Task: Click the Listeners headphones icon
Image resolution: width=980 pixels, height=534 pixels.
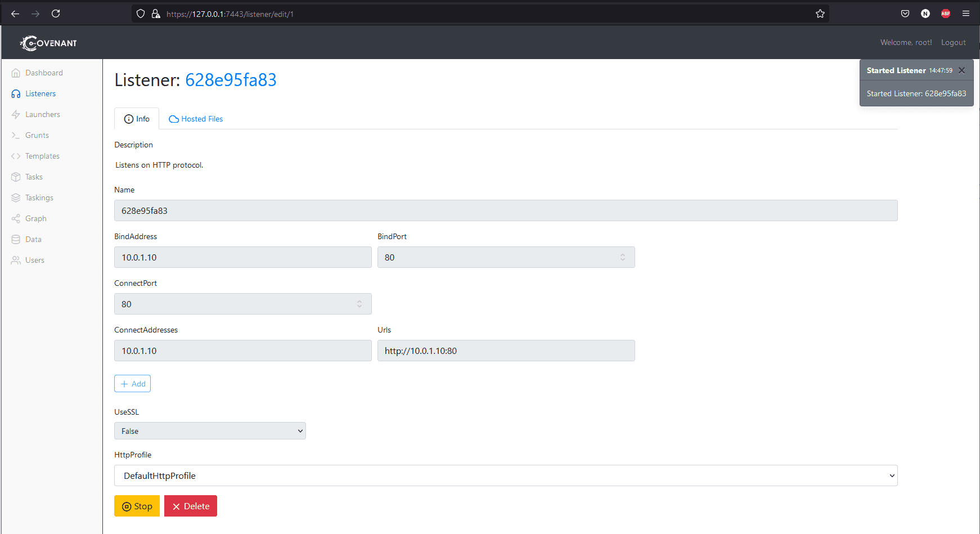Action: point(16,94)
